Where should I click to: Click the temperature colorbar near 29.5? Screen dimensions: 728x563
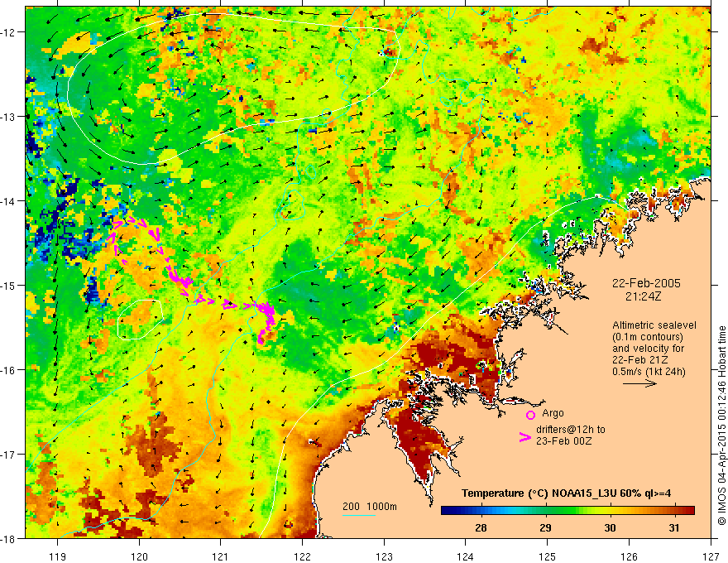click(x=577, y=511)
